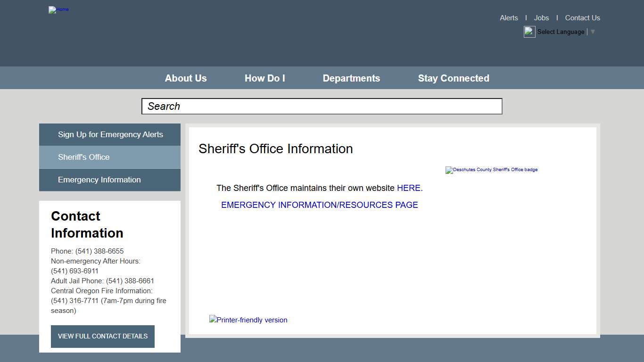Click inside the Search input field
644x362 pixels.
coord(322,106)
